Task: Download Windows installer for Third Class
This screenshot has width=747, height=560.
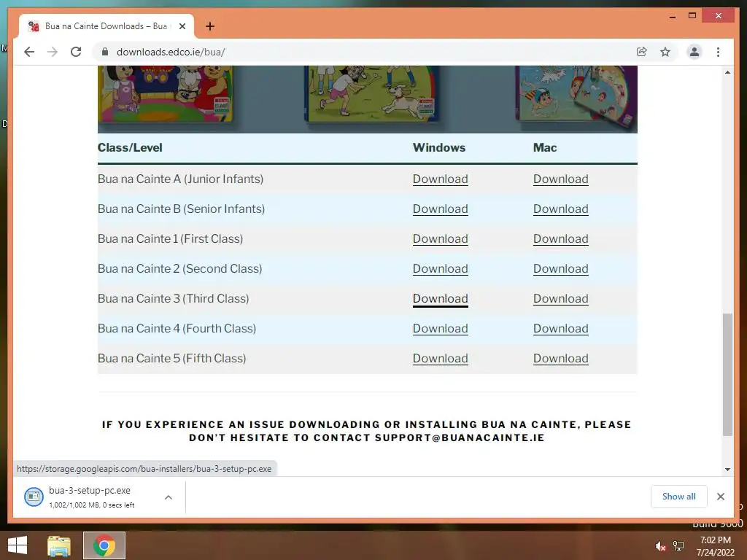Action: [440, 298]
